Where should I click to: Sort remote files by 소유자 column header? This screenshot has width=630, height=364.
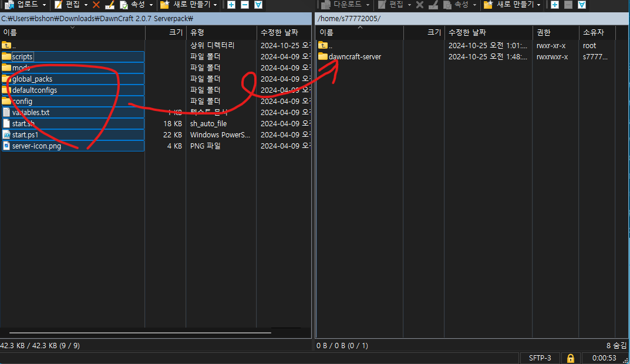[x=598, y=32]
